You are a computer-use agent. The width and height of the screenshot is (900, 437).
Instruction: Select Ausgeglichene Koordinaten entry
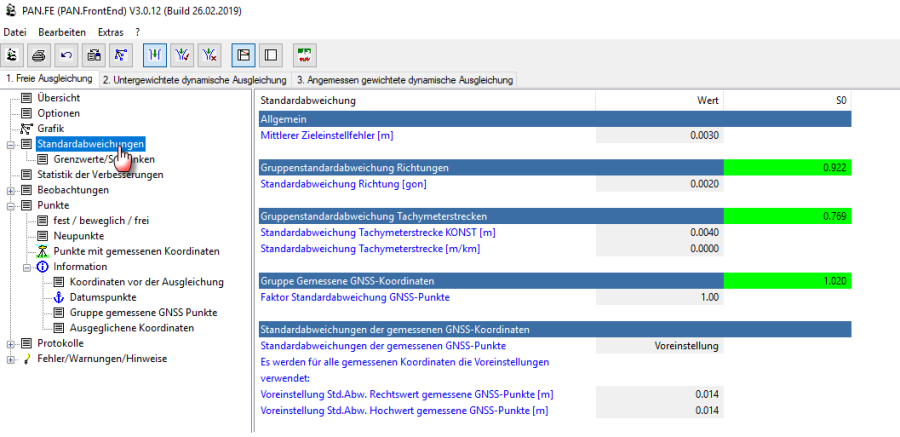point(131,327)
